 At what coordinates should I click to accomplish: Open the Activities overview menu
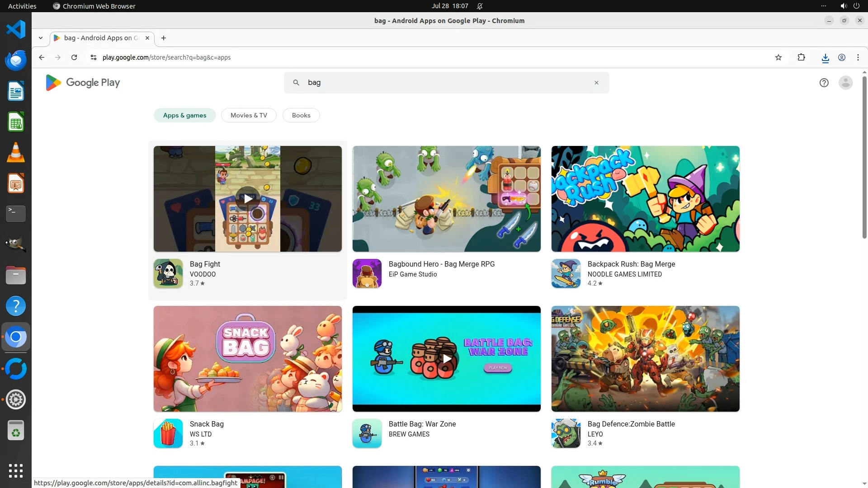(x=22, y=6)
